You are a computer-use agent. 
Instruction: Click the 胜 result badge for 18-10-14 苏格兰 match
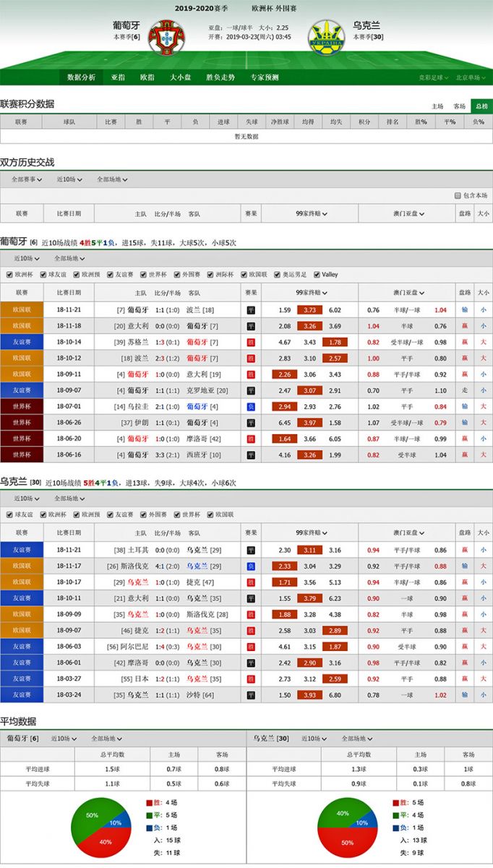(251, 342)
